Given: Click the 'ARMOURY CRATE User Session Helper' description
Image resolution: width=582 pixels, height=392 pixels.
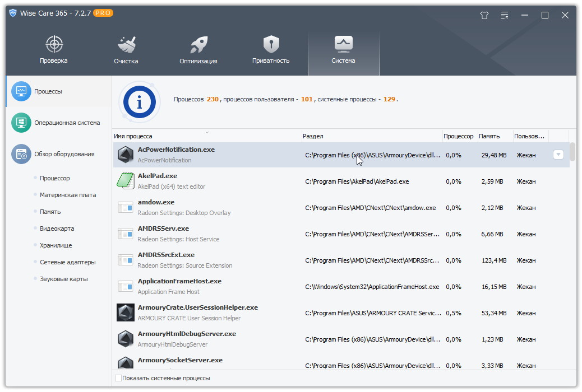Looking at the screenshot, I should click(189, 318).
